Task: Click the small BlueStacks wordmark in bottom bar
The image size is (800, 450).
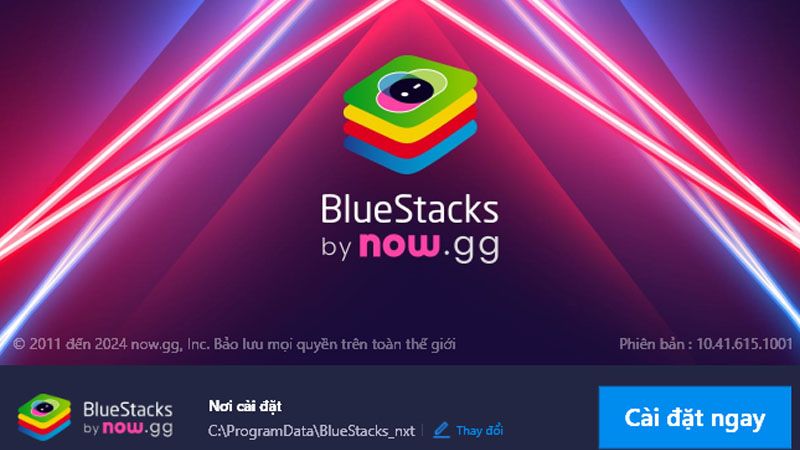Action: tap(128, 409)
